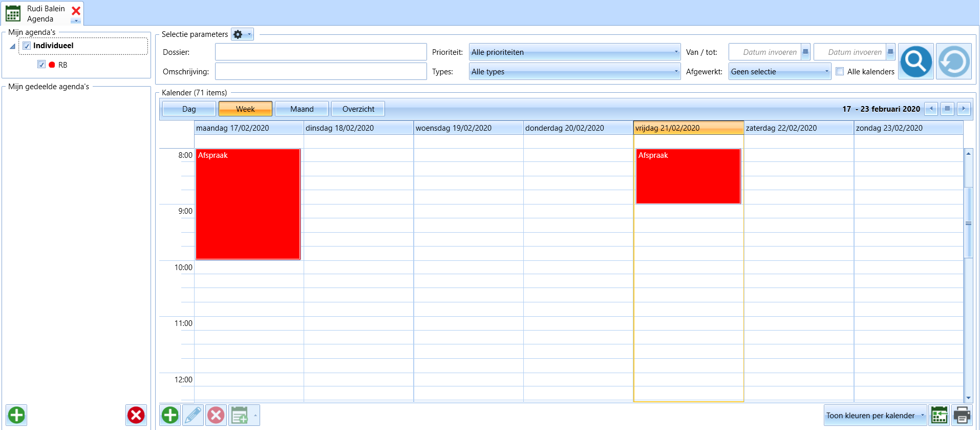Click the red dot next to RB

(52, 65)
